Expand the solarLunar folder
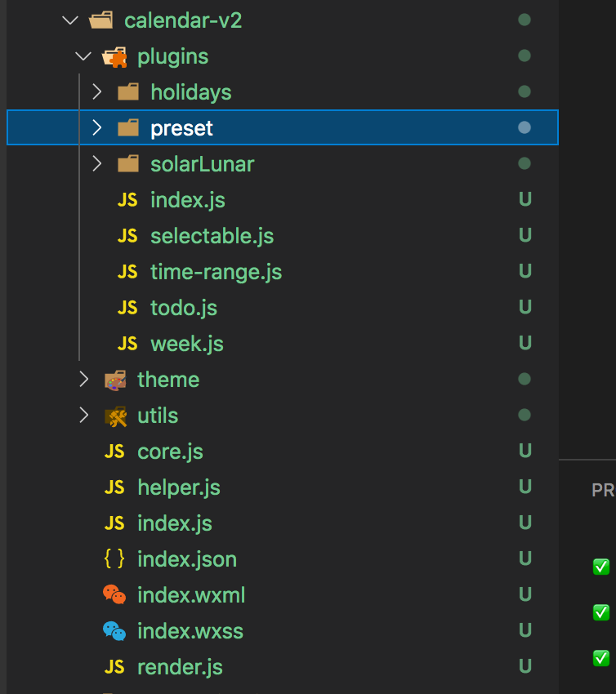The width and height of the screenshot is (616, 694). (x=96, y=163)
